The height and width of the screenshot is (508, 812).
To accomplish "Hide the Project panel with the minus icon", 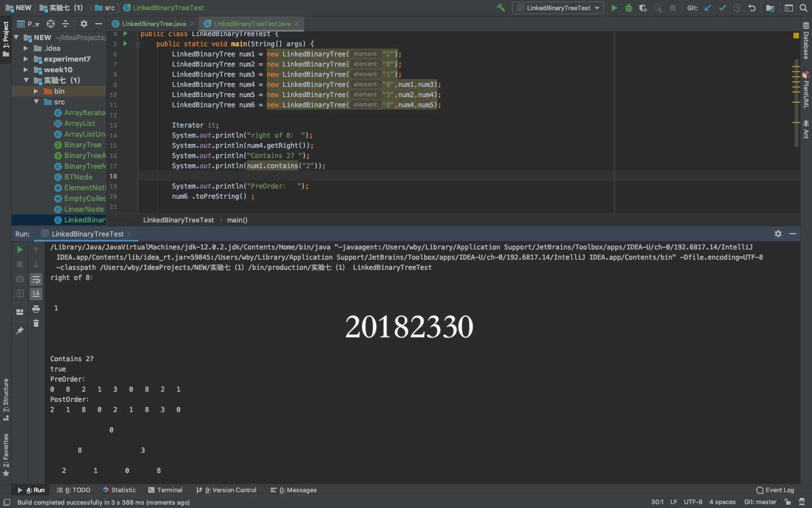I will pos(99,24).
